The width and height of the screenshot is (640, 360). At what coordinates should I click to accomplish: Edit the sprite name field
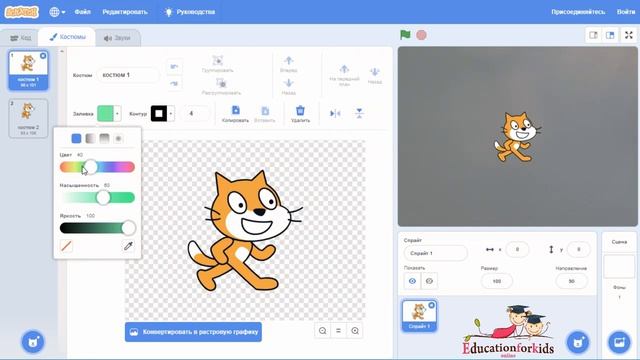(436, 253)
